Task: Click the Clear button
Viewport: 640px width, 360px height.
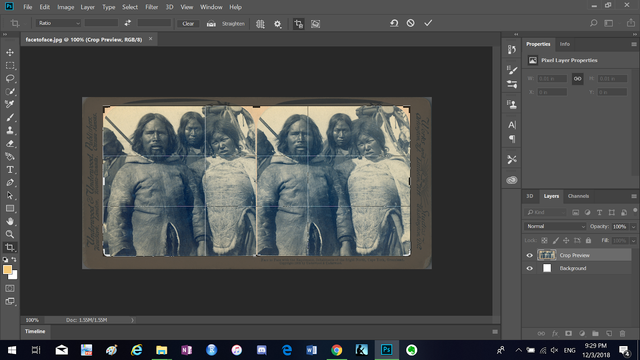Action: click(188, 24)
